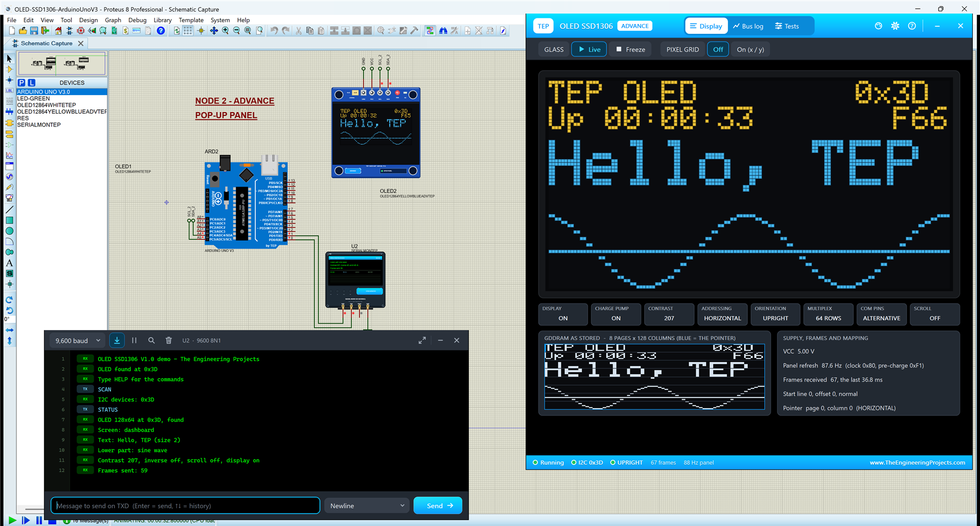980x526 pixels.
Task: Select SERIALMONTEP in devices list
Action: click(x=39, y=125)
